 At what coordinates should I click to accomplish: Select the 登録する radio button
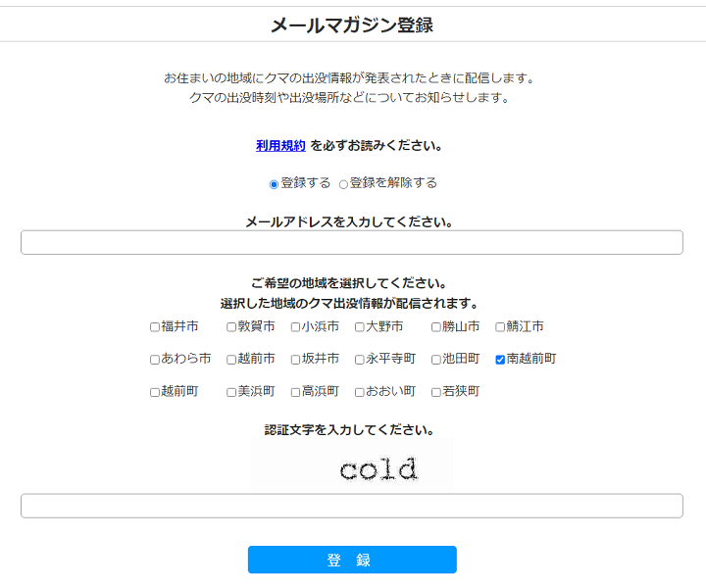274,184
